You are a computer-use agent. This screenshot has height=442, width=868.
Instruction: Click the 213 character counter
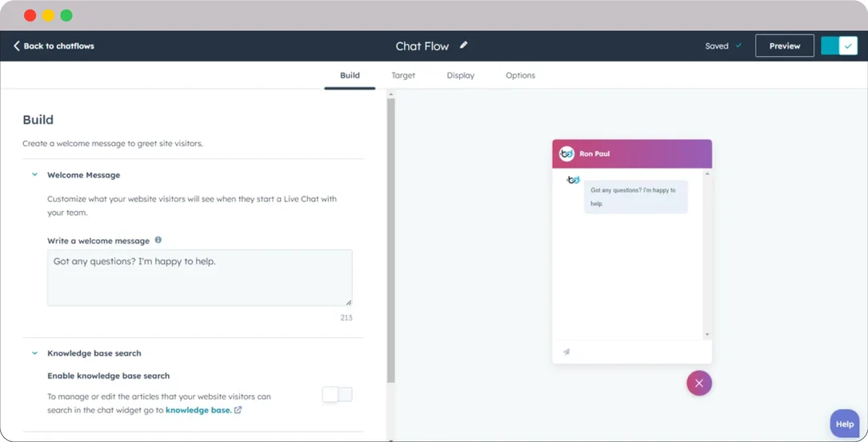(346, 317)
